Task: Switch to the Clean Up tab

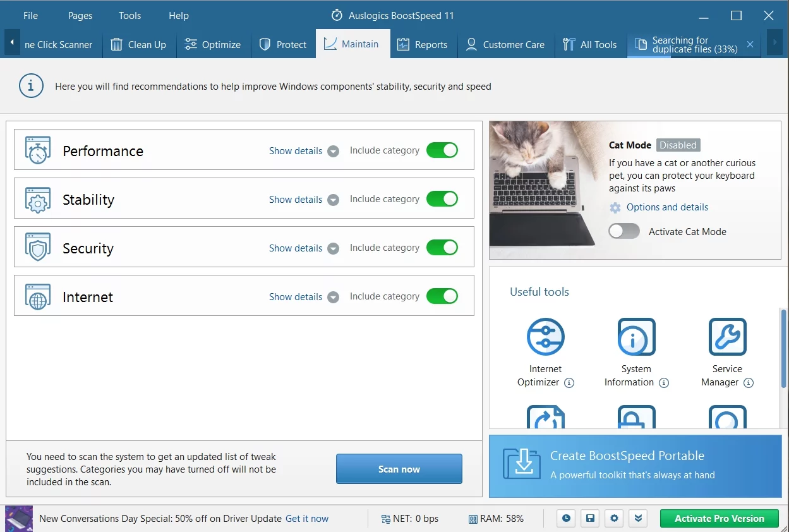Action: point(138,45)
